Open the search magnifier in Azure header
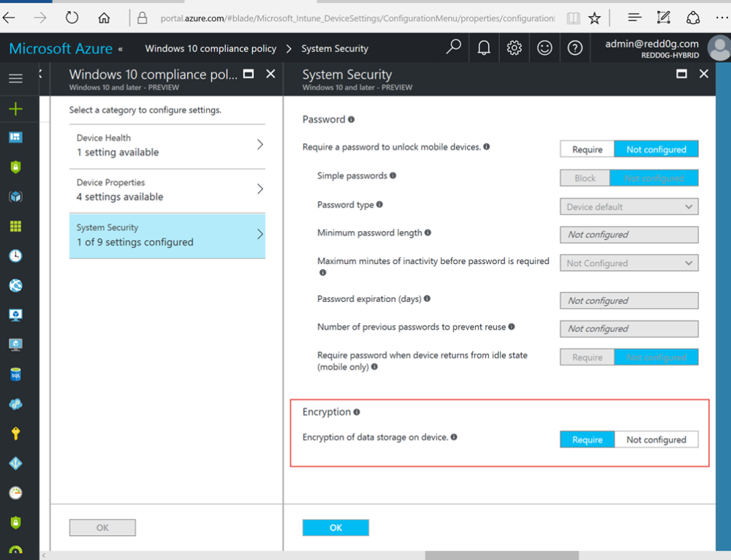The height and width of the screenshot is (560, 731). pos(453,48)
